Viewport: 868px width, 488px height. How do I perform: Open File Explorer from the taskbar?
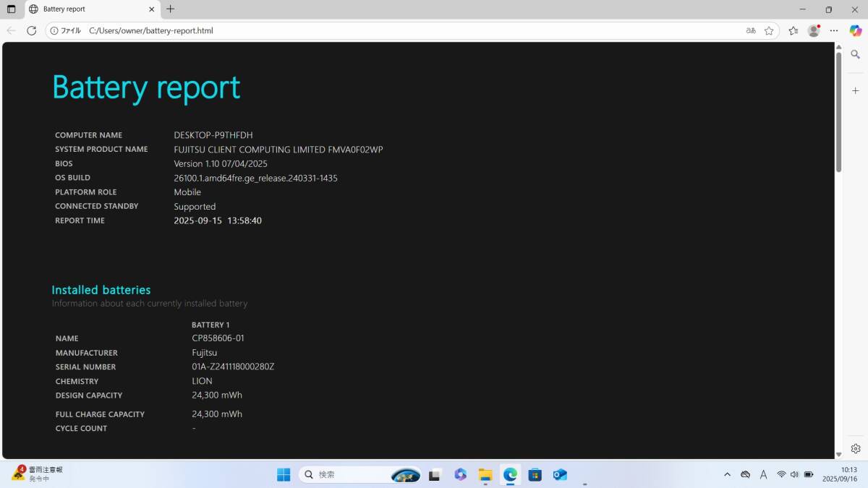tap(485, 474)
